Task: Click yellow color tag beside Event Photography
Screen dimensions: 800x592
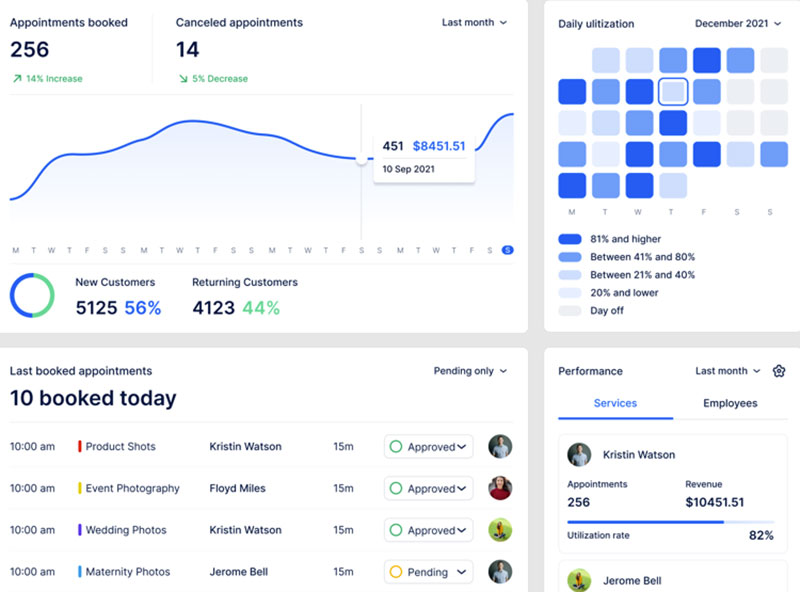Action: coord(80,488)
